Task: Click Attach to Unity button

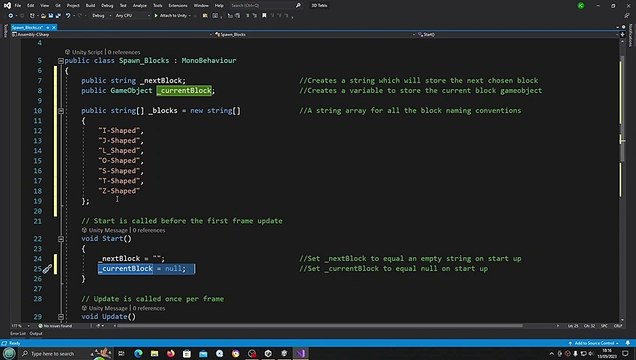Action: click(x=171, y=15)
